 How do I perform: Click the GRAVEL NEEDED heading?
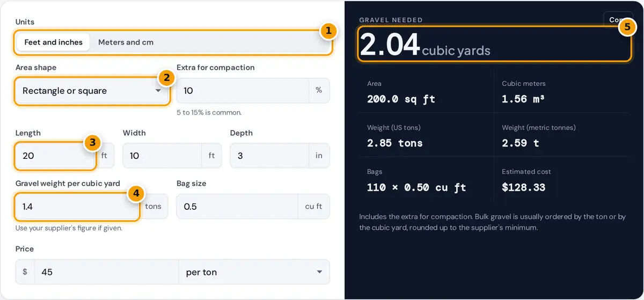[391, 20]
